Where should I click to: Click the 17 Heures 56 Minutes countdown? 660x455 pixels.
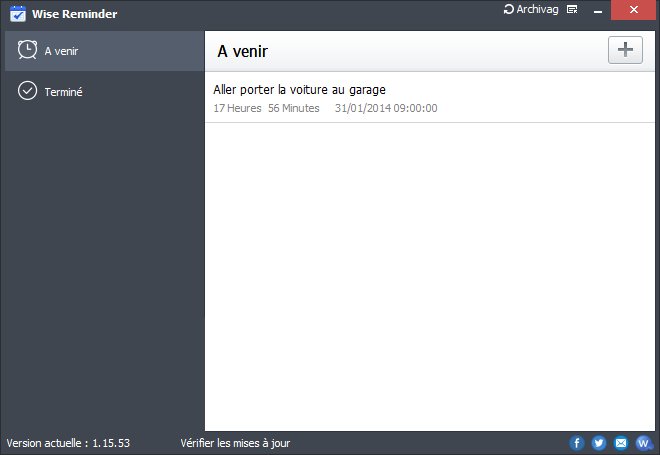click(x=266, y=108)
